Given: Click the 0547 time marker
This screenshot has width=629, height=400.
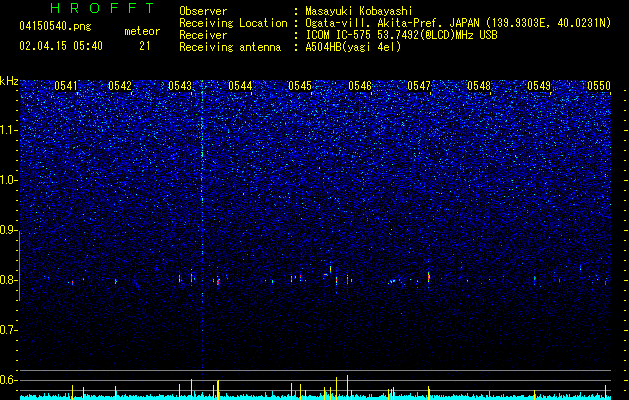Looking at the screenshot, I should point(419,86).
